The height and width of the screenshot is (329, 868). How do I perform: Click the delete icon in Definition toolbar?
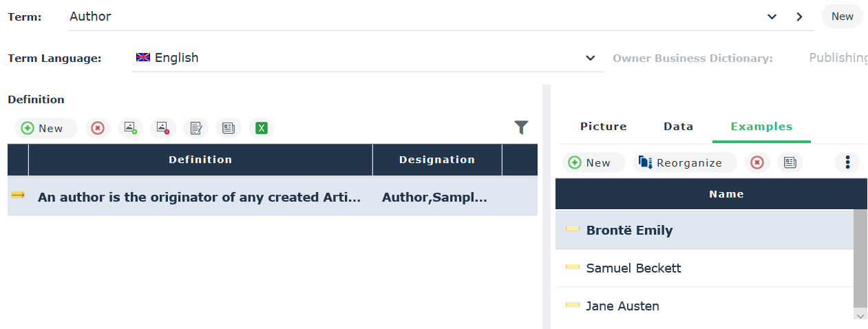[x=98, y=128]
